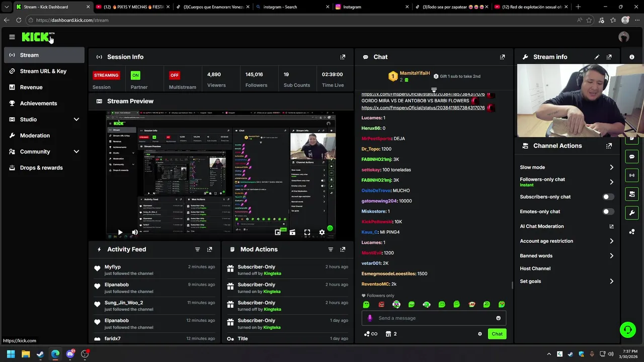644x362 pixels.
Task: Edit stream info with the pencil icon
Action: (x=597, y=57)
